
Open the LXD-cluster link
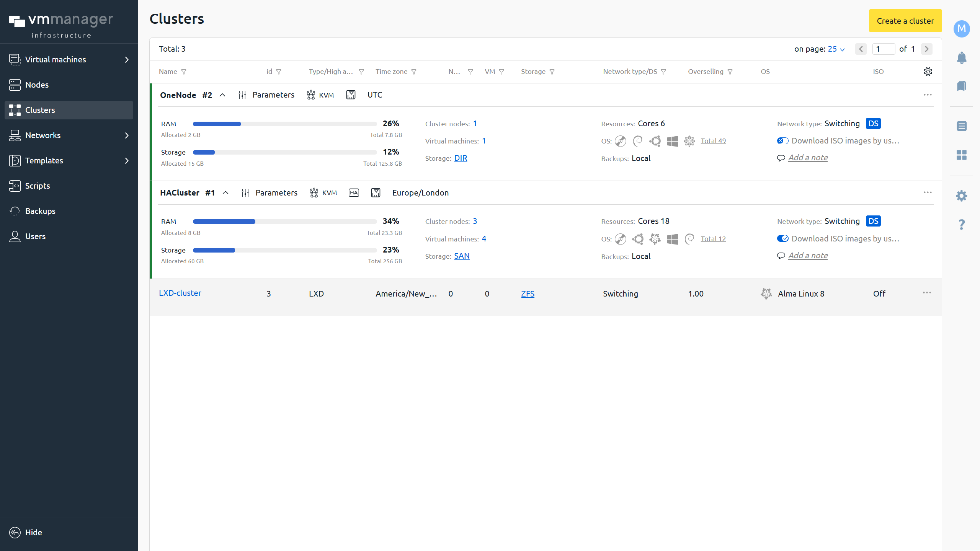(x=180, y=293)
